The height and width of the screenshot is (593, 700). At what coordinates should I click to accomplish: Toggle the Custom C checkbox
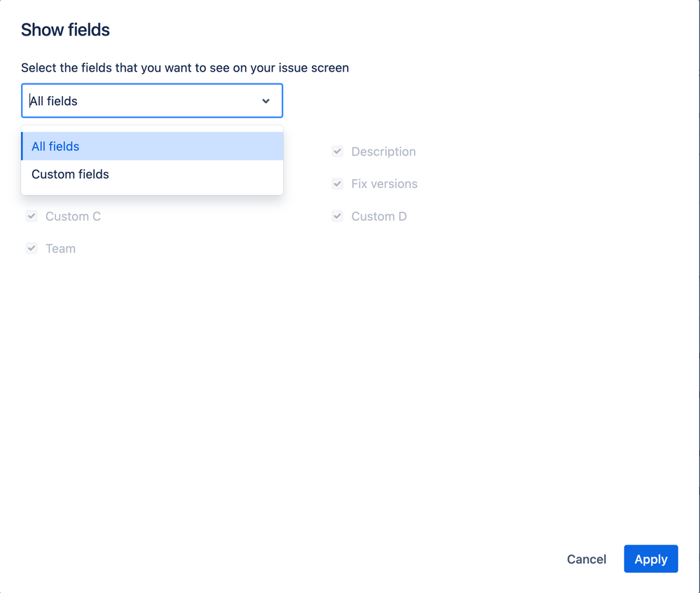coord(32,216)
